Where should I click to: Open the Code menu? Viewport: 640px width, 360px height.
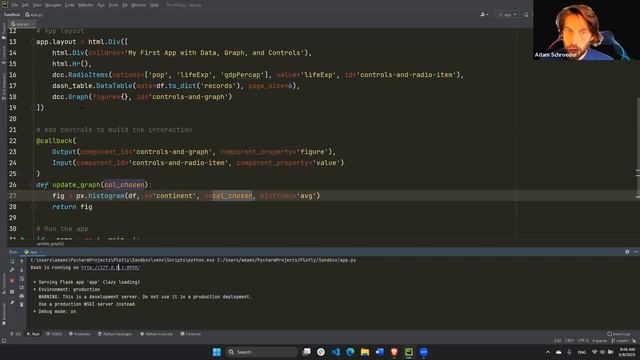(70, 5)
